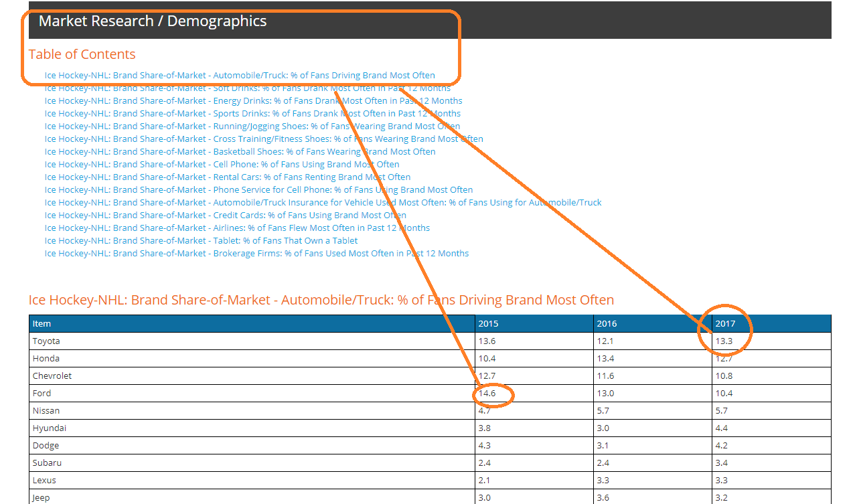The width and height of the screenshot is (857, 504).
Task: Select the Ford row label
Action: click(42, 394)
